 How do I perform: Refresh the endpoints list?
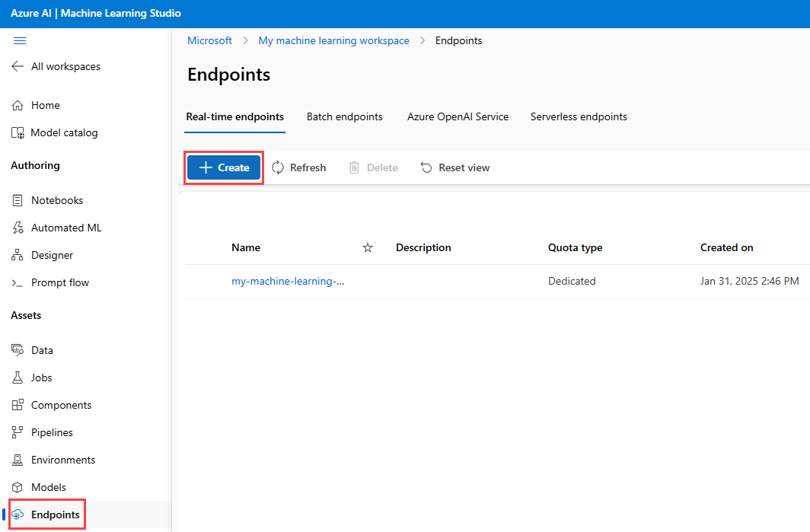(298, 167)
